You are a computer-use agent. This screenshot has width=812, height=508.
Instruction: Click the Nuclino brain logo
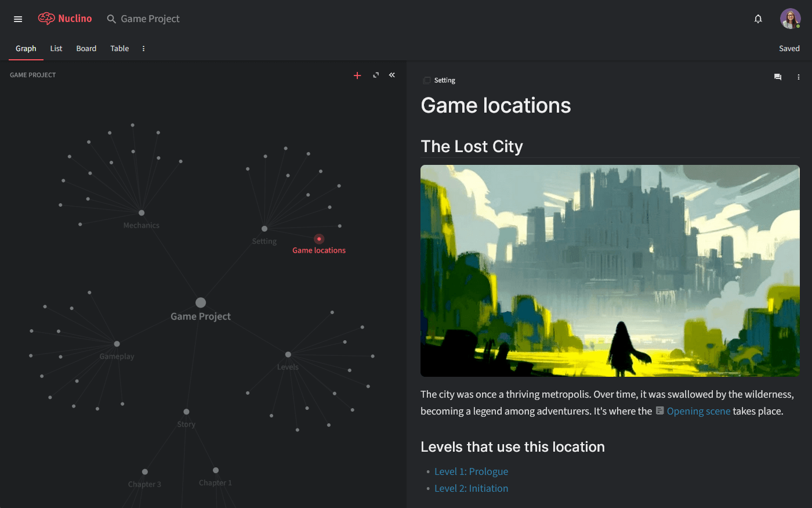tap(48, 18)
